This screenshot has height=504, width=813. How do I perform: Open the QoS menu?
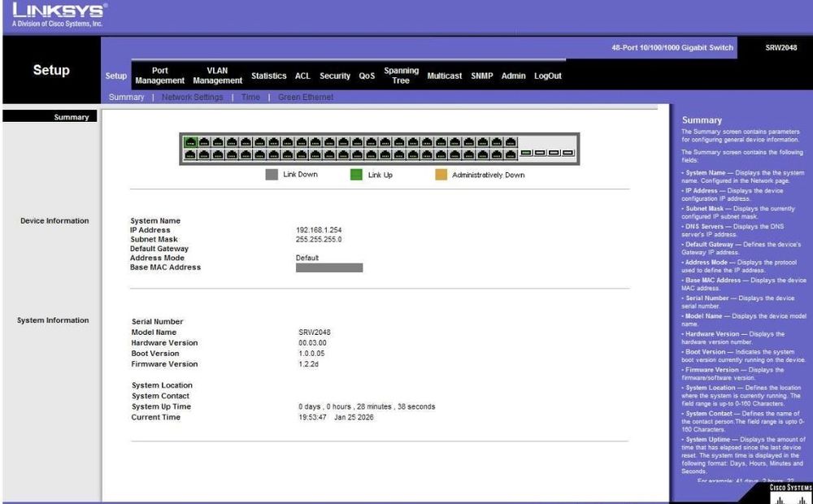367,76
